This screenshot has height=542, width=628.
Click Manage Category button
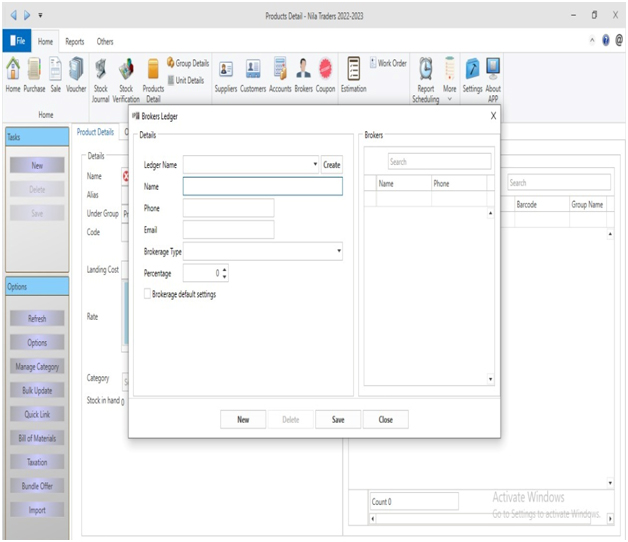(37, 366)
